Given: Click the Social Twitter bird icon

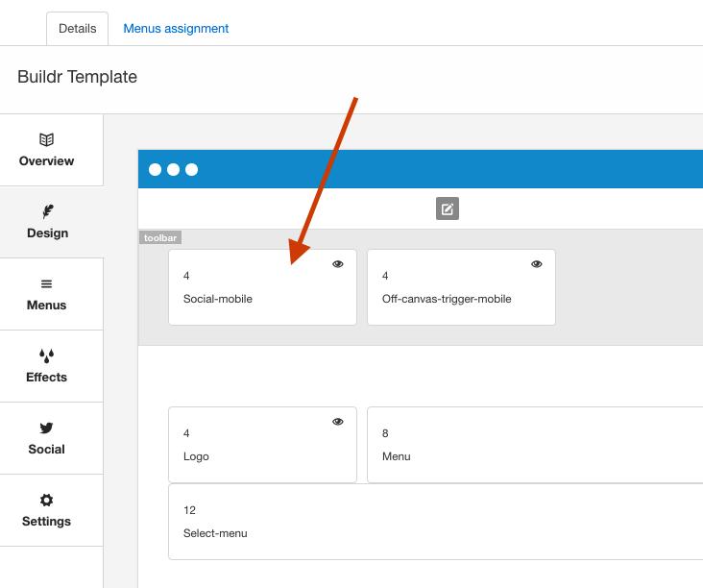Looking at the screenshot, I should [x=47, y=428].
